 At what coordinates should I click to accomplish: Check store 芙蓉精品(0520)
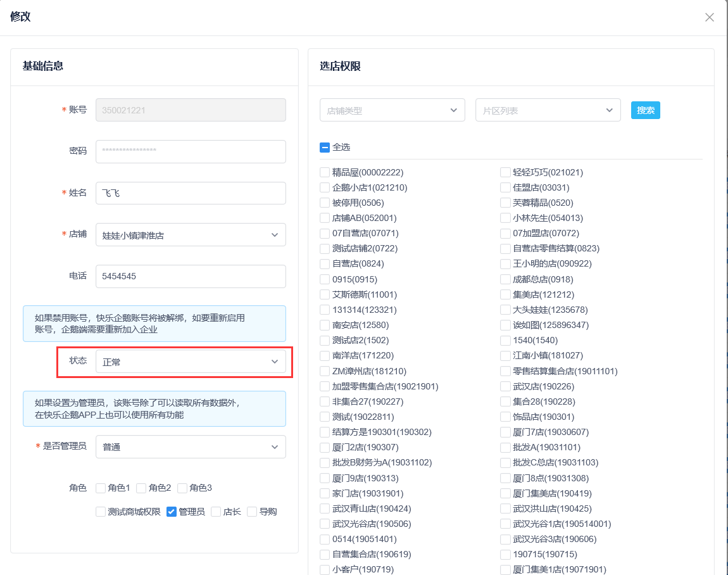[505, 203]
